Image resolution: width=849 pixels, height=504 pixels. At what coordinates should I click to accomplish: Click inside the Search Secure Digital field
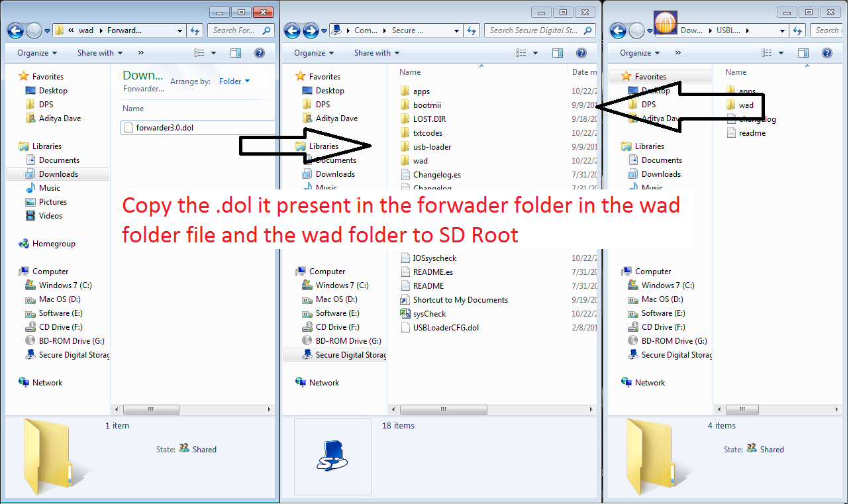536,30
